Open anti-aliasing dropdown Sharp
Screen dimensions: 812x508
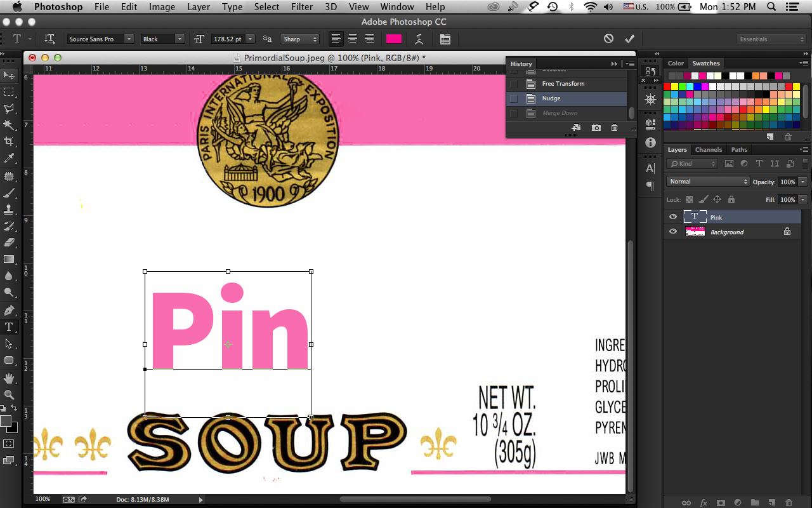pyautogui.click(x=300, y=39)
